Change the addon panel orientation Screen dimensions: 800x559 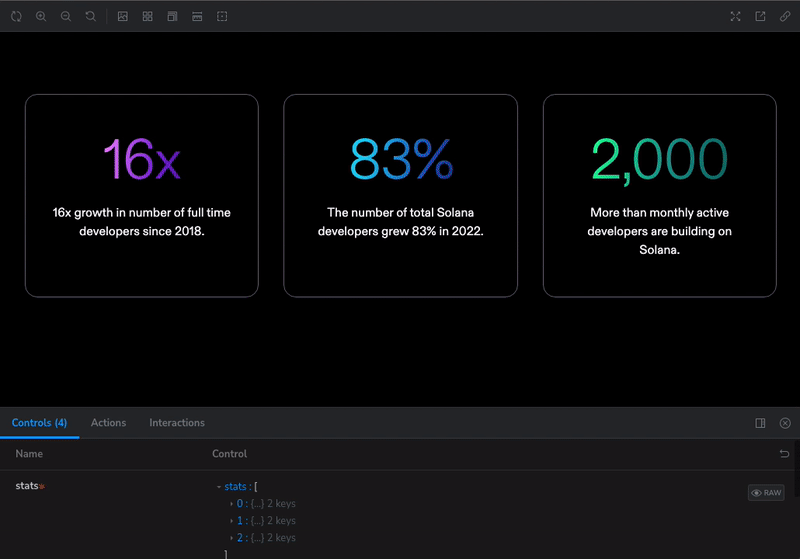760,423
